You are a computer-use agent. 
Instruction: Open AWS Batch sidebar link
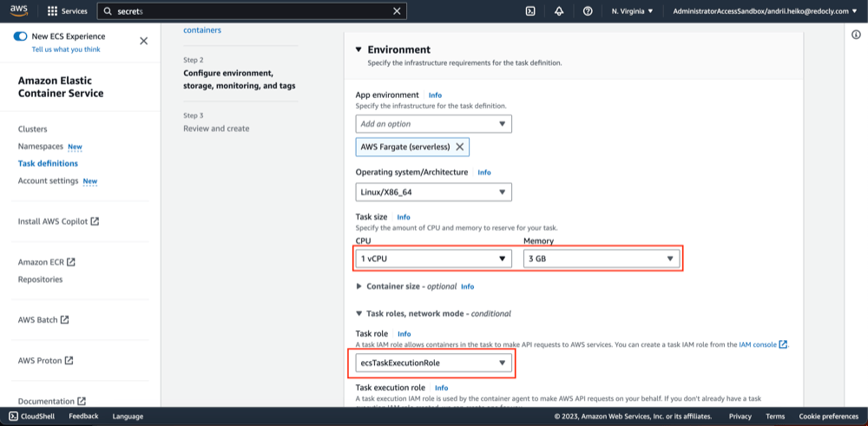click(38, 320)
